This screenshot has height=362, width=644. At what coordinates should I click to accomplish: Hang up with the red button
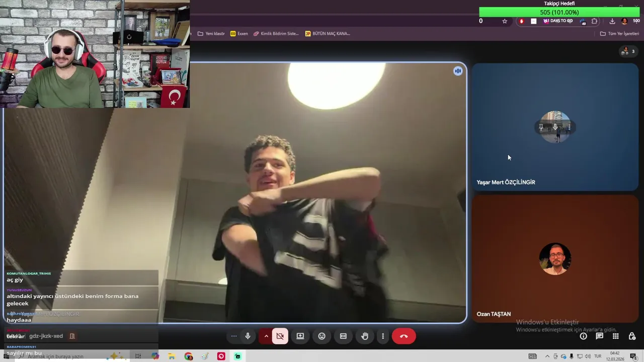tap(404, 336)
